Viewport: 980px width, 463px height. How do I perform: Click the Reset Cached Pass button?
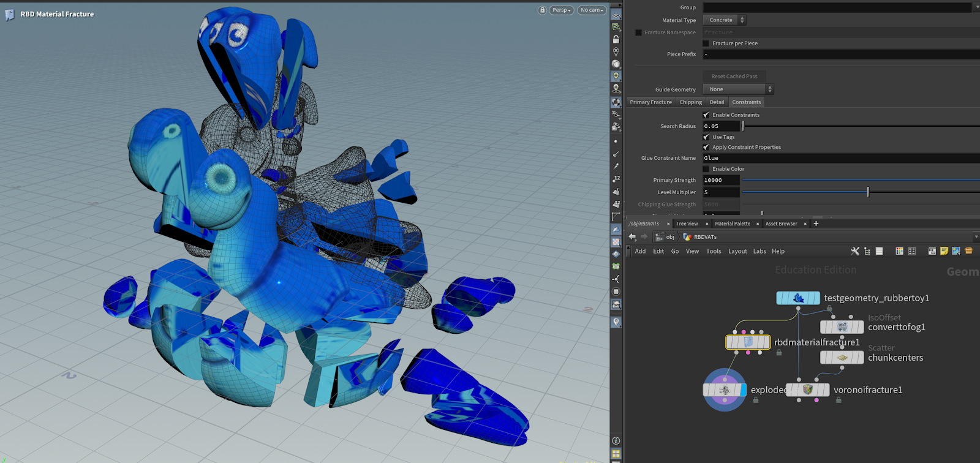734,77
